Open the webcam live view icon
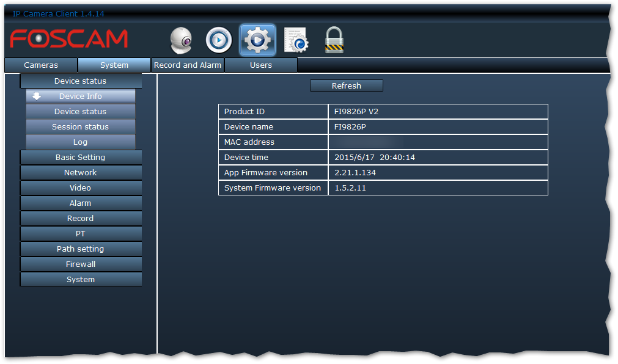The height and width of the screenshot is (364, 618). click(181, 40)
